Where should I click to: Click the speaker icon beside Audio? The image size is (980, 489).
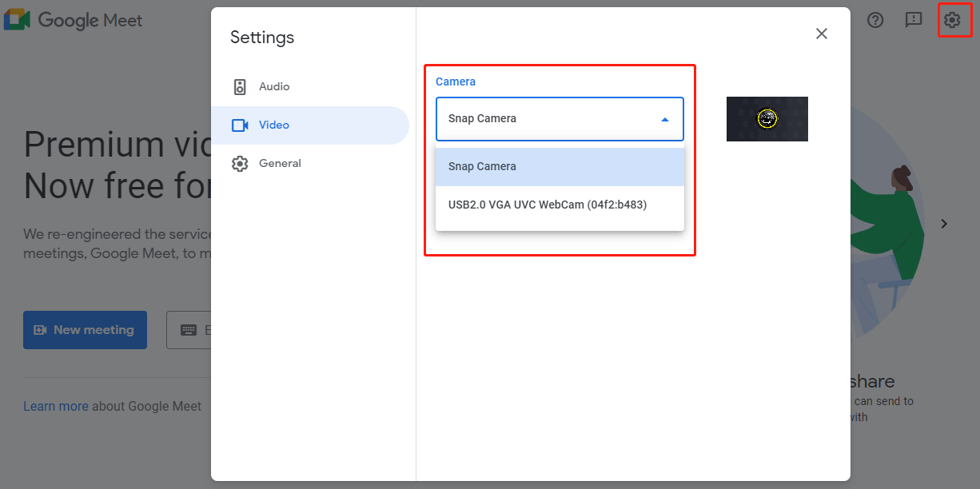pos(240,87)
